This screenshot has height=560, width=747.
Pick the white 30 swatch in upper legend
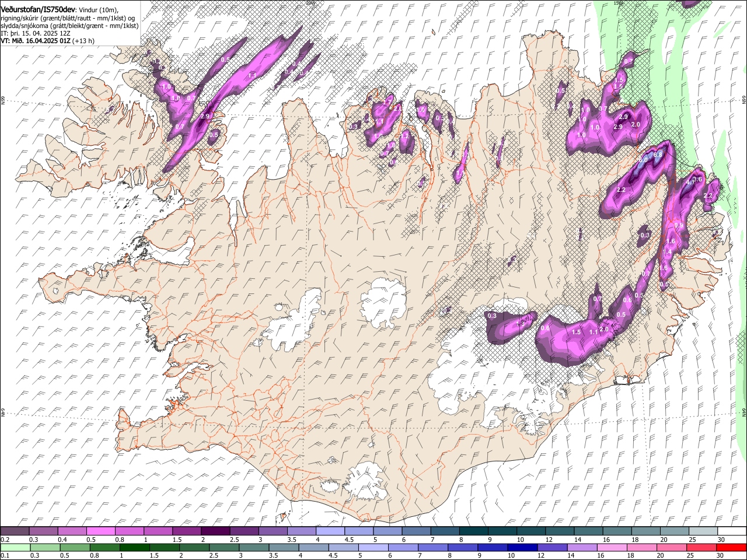coord(731,531)
